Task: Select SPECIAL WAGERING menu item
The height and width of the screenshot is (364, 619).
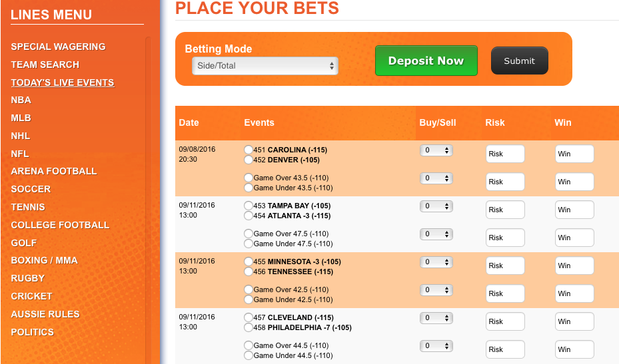Action: click(x=58, y=47)
